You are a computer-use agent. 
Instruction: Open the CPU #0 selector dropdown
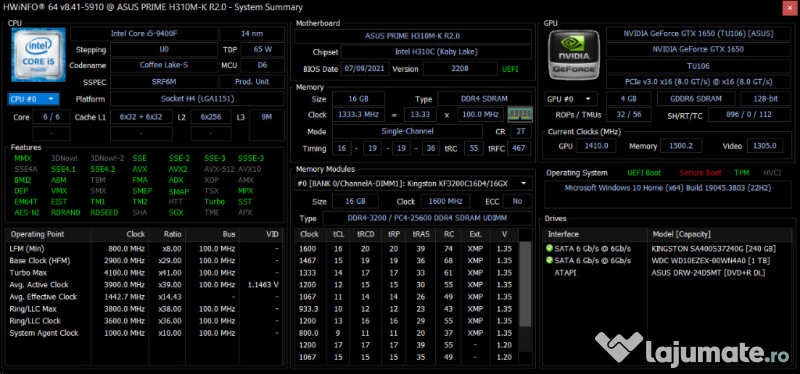click(34, 99)
